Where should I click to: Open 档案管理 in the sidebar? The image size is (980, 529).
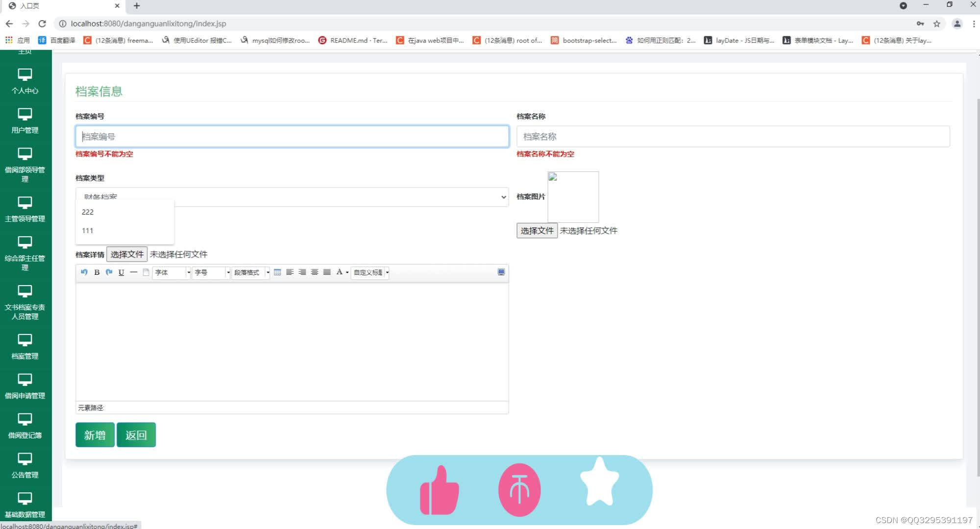pos(25,347)
